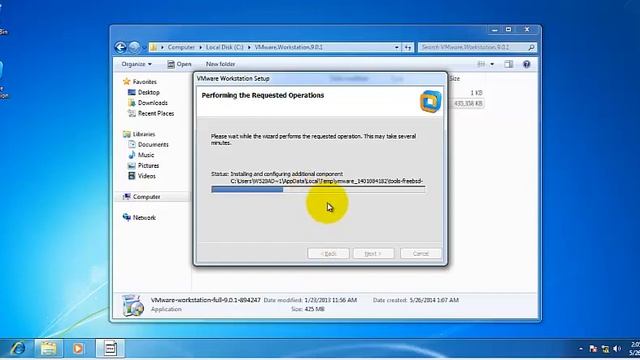Go back with Explorer back arrow
This screenshot has width=640, height=360.
[120, 47]
